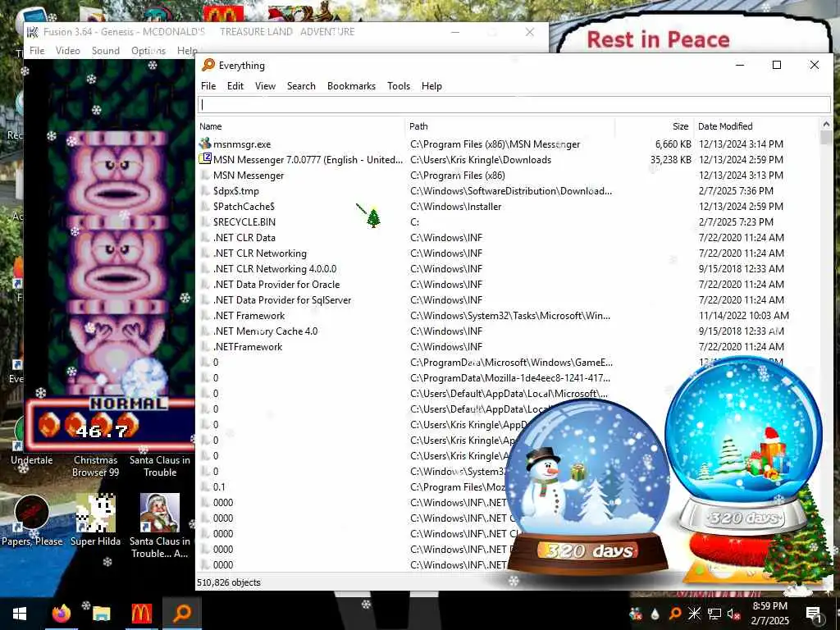The height and width of the screenshot is (630, 840).
Task: Open the Edit menu in Everything
Action: (235, 86)
